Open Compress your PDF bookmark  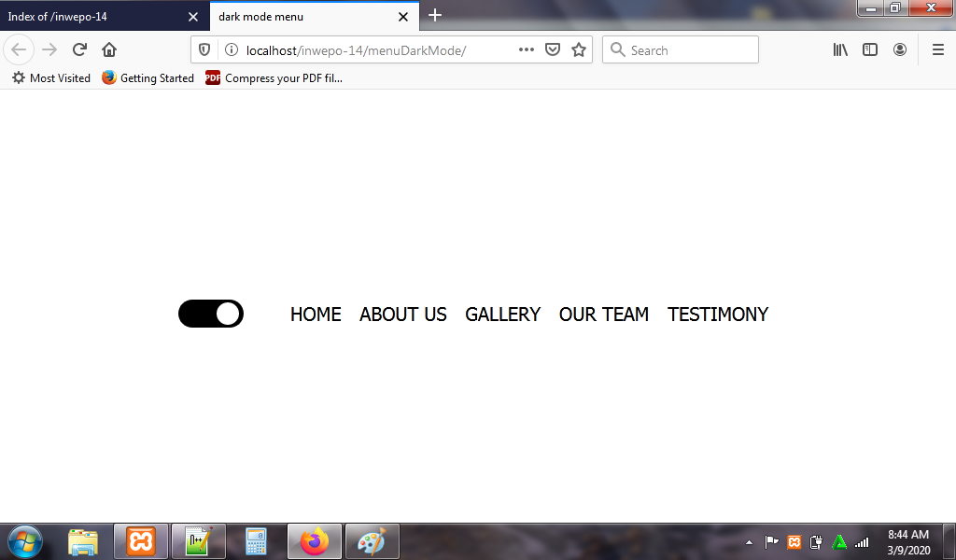click(274, 78)
